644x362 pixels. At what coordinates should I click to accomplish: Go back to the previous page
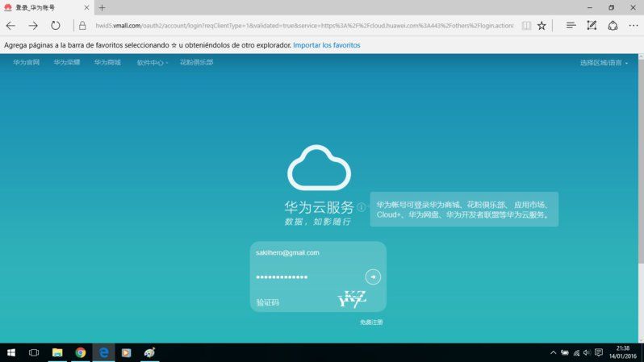pos(10,26)
